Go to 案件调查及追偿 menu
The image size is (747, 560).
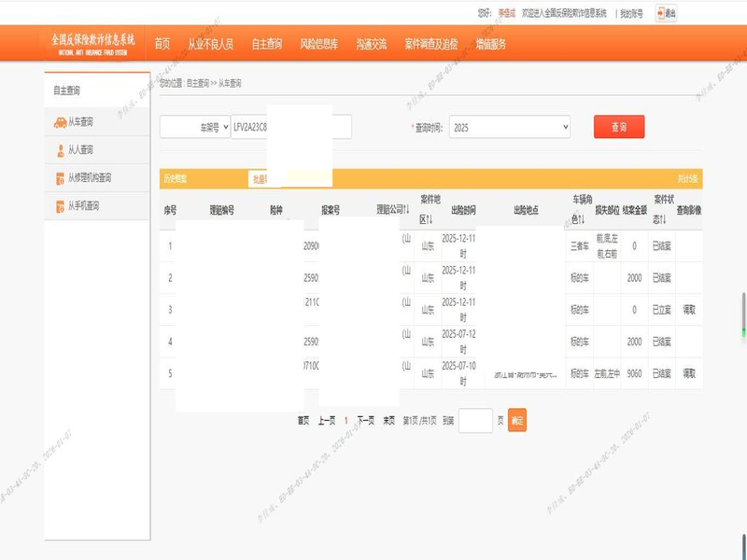pyautogui.click(x=430, y=44)
